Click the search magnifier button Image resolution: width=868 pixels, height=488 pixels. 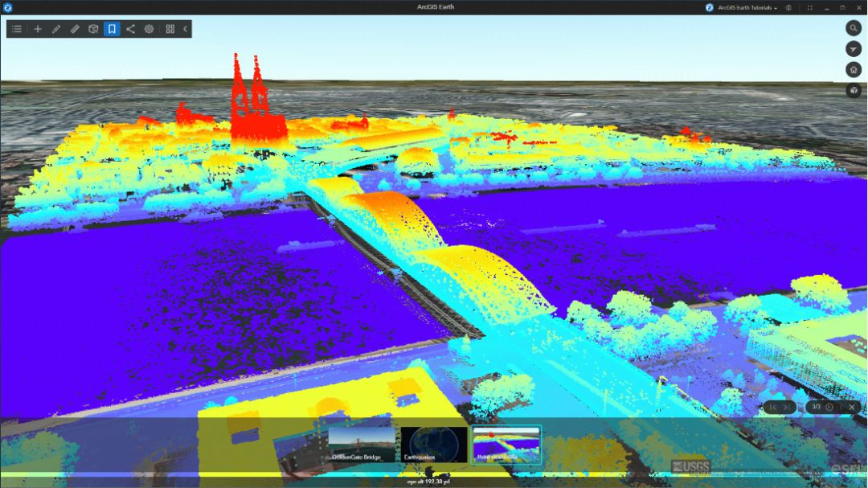pyautogui.click(x=853, y=28)
